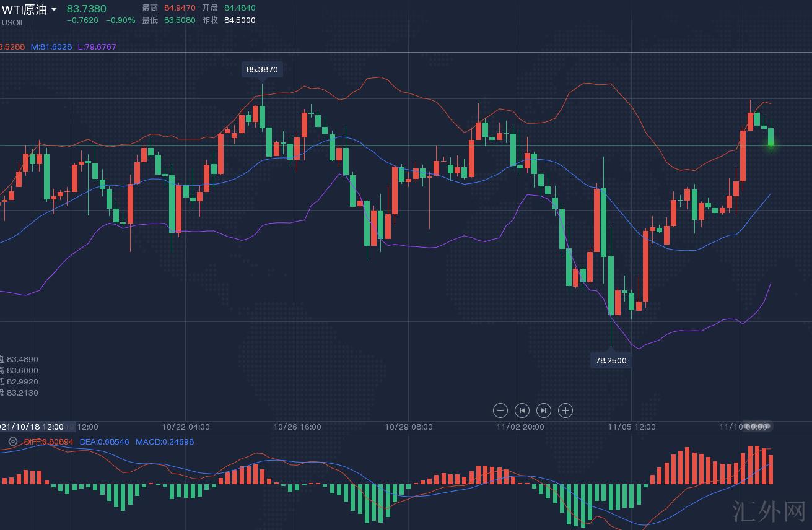Click the 汇外网 watermark logo
Screen dimensions: 812x530
coord(768,511)
